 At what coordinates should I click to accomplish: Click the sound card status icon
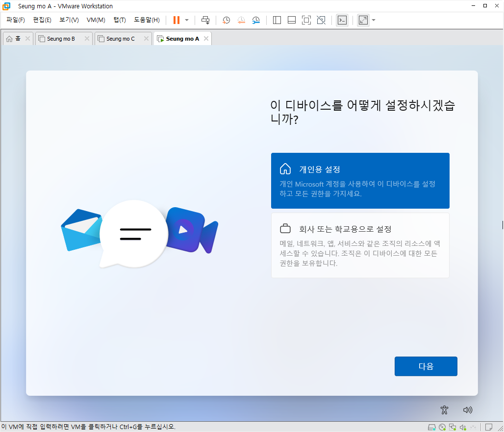pyautogui.click(x=463, y=427)
